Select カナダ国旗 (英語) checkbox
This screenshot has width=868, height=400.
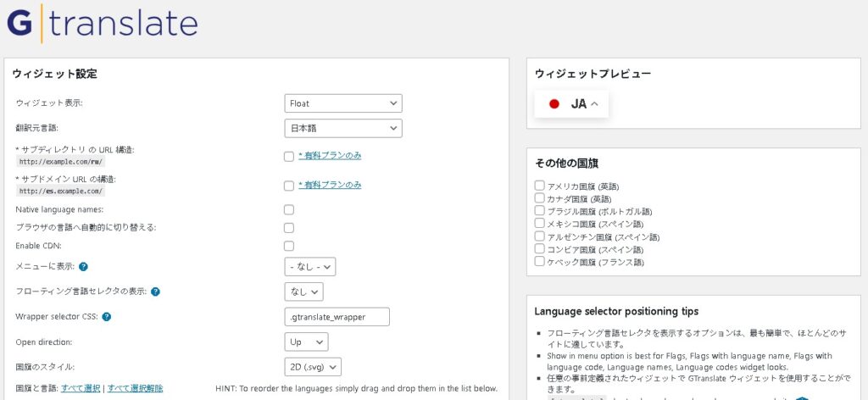pyautogui.click(x=540, y=198)
